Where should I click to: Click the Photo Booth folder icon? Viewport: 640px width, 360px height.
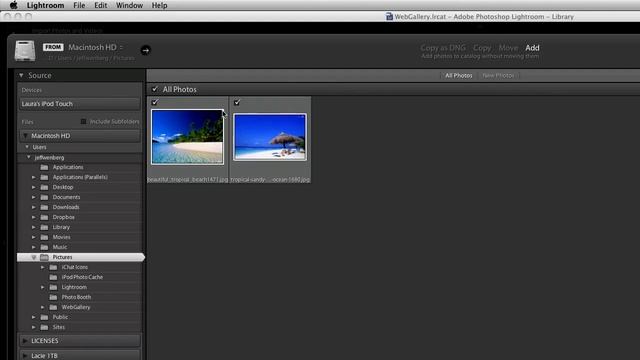tap(53, 297)
